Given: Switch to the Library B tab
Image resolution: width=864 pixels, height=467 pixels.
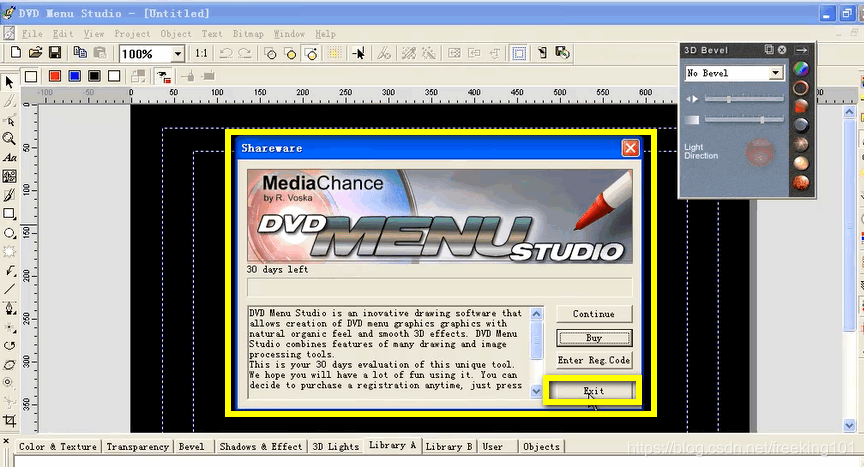Looking at the screenshot, I should (449, 447).
